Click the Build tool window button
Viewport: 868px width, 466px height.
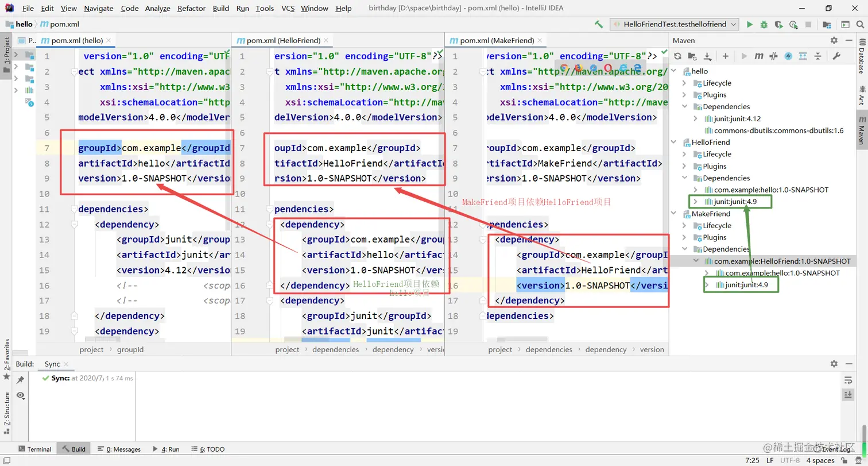(x=74, y=449)
